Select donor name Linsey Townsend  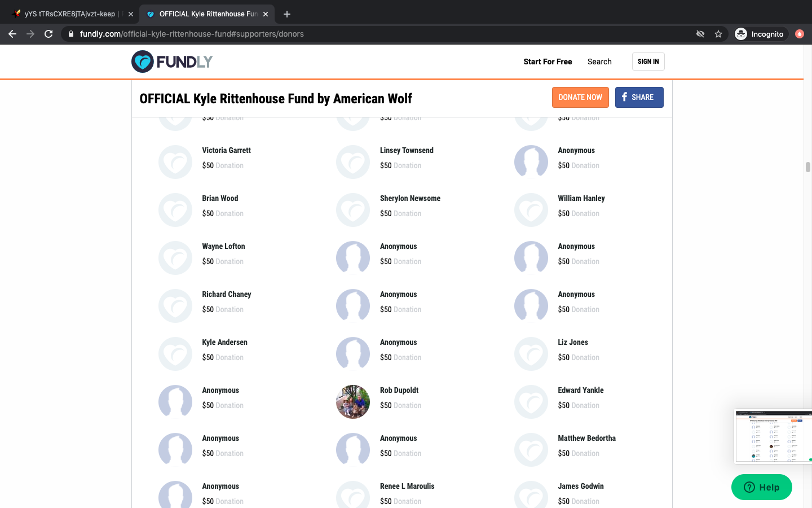407,150
